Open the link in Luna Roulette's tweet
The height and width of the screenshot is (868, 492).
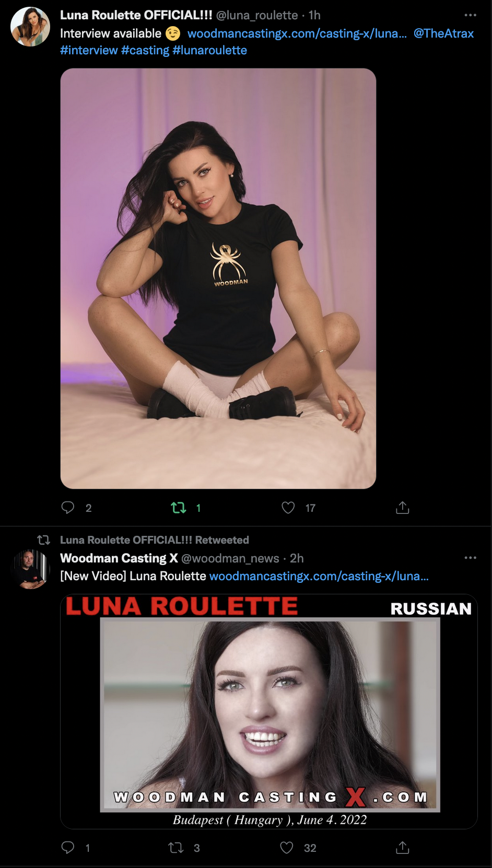point(297,33)
